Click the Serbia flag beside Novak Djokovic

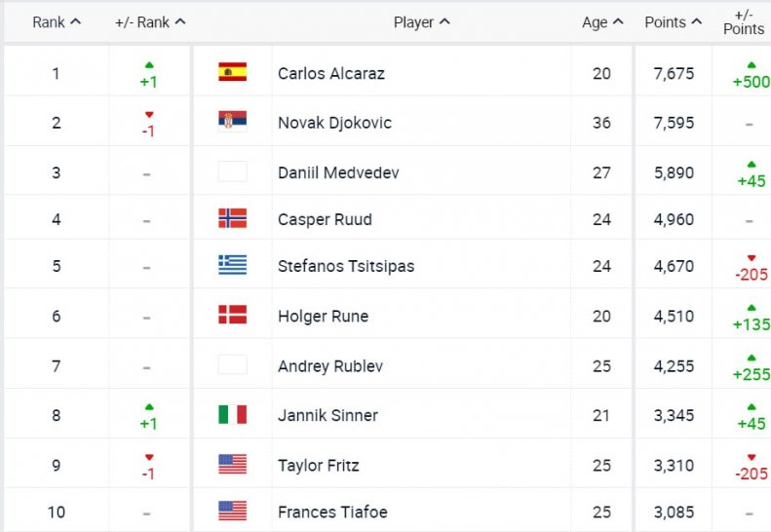(233, 122)
